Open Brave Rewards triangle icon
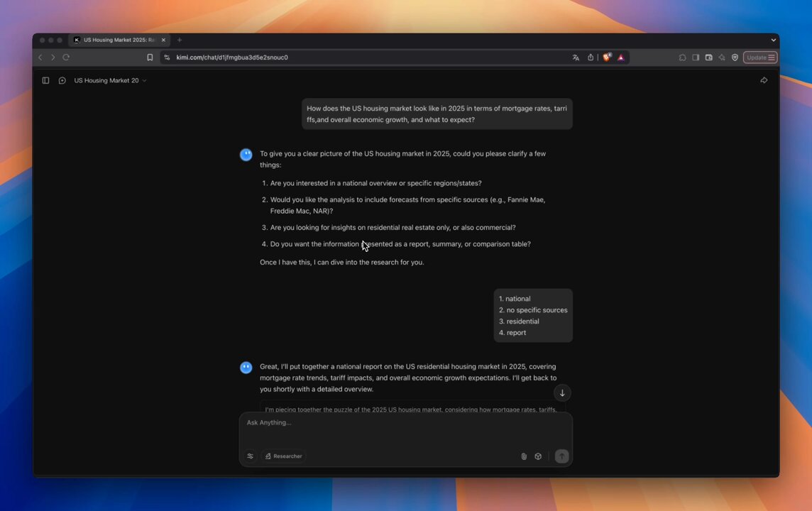 tap(621, 57)
